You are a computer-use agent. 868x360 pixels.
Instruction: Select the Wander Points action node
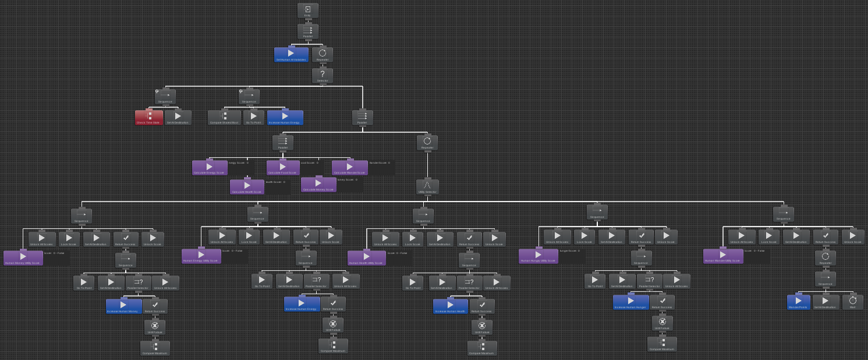pyautogui.click(x=797, y=302)
